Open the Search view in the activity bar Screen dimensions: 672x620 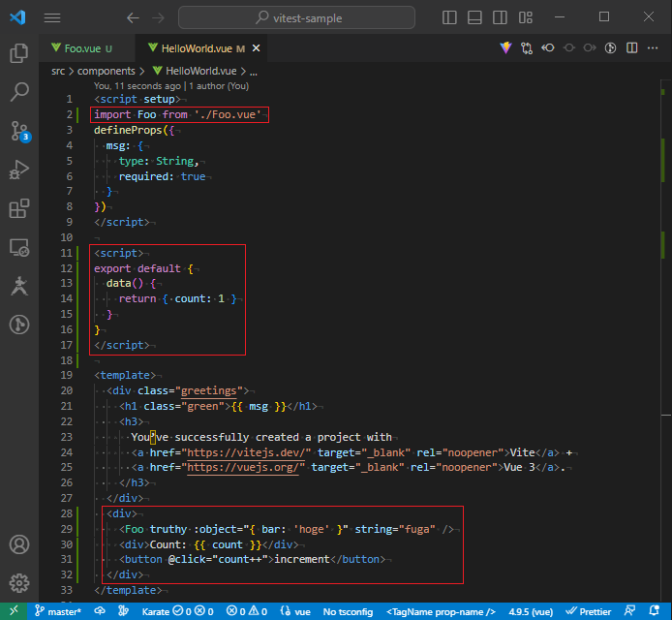(18, 92)
